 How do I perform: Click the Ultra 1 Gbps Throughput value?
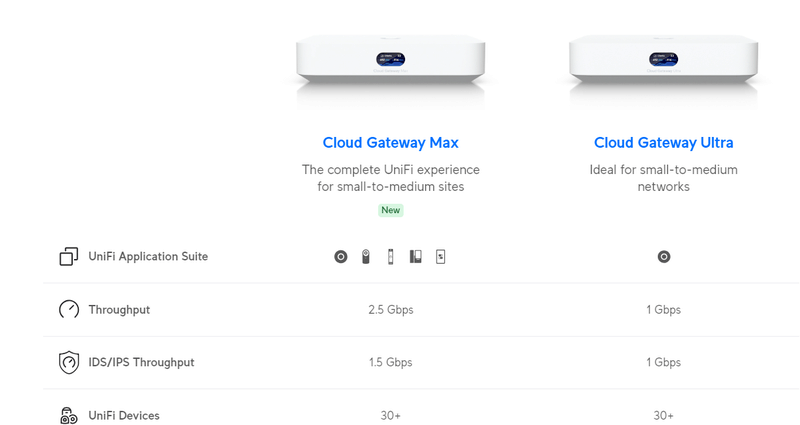(663, 310)
